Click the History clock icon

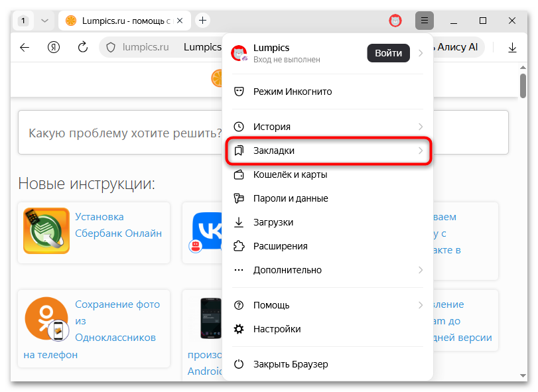pyautogui.click(x=239, y=127)
